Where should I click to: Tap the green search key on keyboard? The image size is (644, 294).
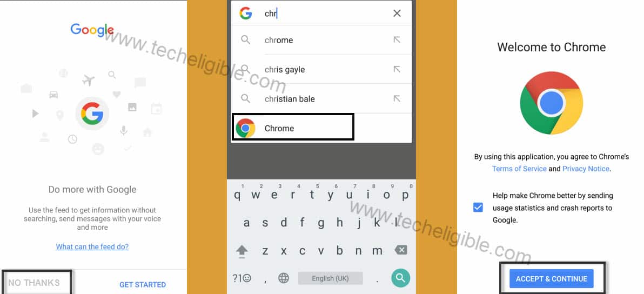click(400, 278)
